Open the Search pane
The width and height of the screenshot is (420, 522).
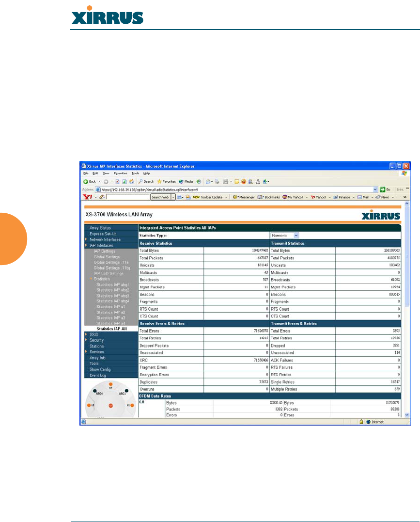point(146,181)
